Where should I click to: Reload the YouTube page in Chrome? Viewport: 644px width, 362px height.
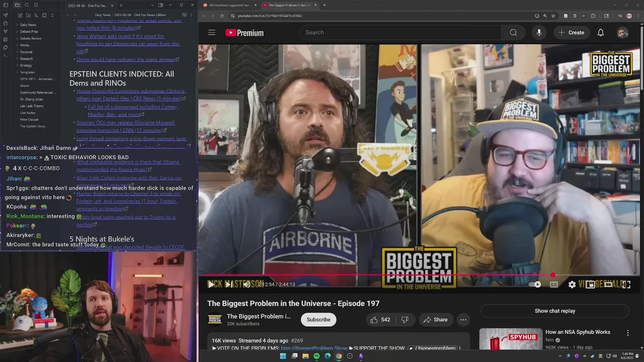click(x=221, y=16)
